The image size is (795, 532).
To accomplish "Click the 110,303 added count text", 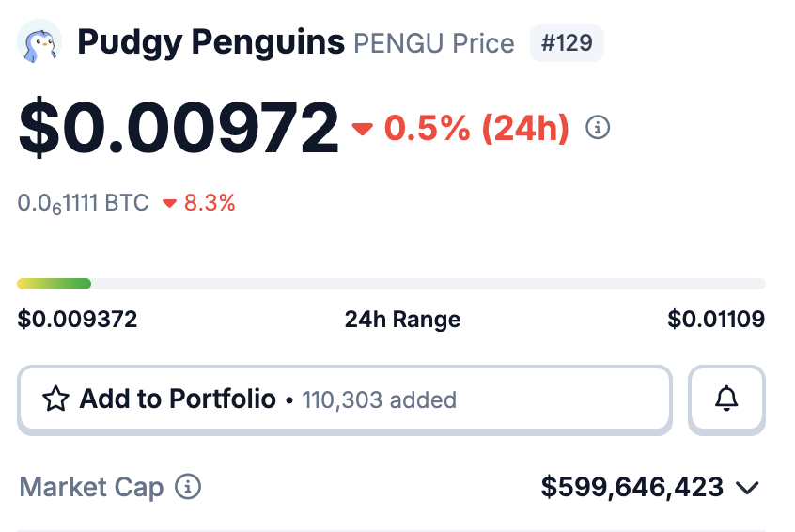I will coord(379,400).
